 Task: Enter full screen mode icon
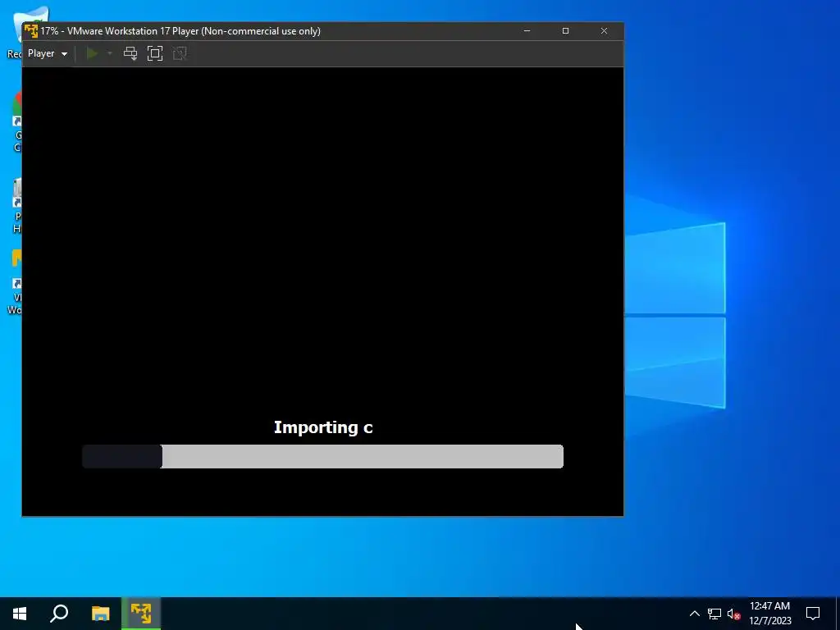click(155, 53)
